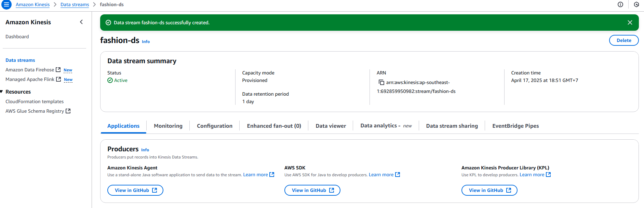Open the EventBridge Pipes tab
Screen dimensions: 644x208
coord(515,126)
